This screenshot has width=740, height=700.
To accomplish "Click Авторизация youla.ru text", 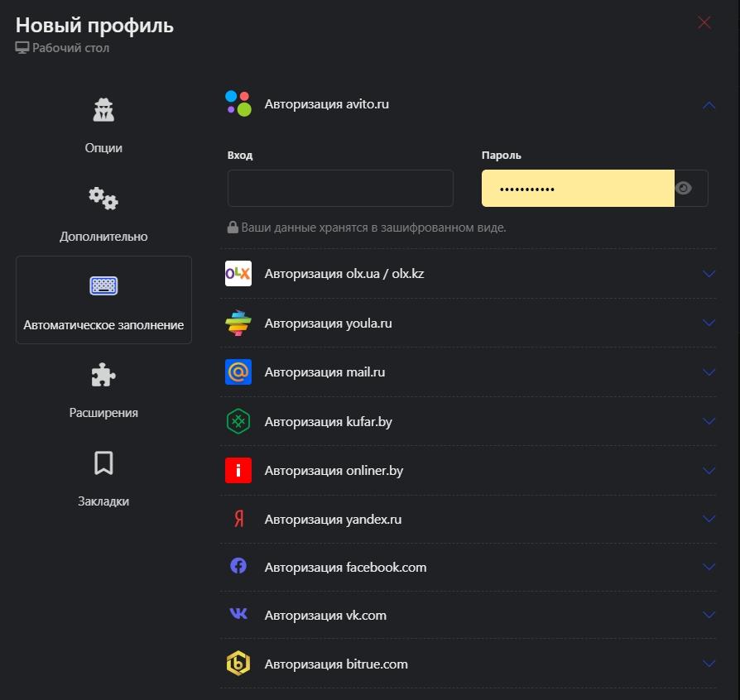I will [x=328, y=324].
